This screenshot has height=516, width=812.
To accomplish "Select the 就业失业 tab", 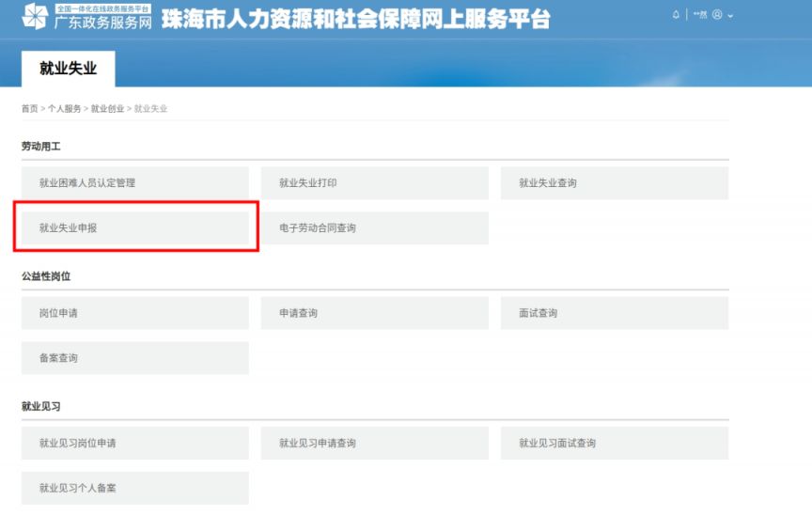I will pos(68,69).
